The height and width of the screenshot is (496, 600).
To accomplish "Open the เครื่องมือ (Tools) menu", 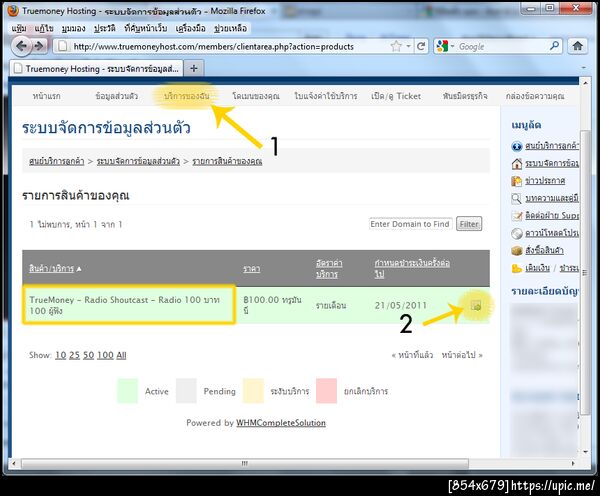I will point(190,28).
